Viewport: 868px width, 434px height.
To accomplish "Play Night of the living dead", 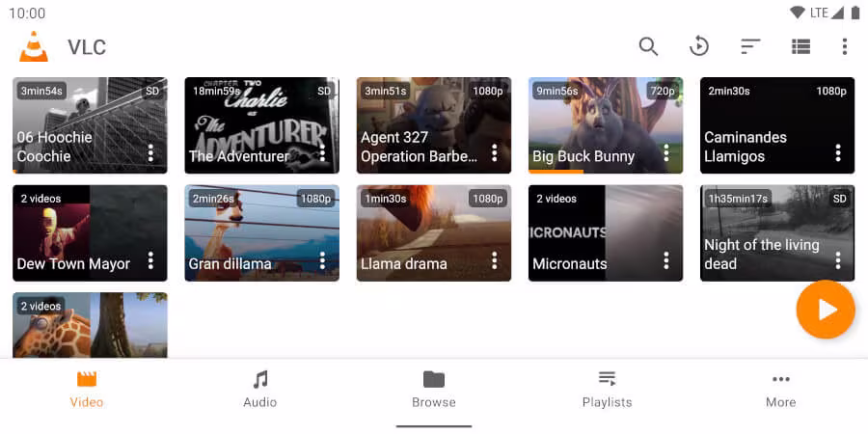I will pos(777,233).
